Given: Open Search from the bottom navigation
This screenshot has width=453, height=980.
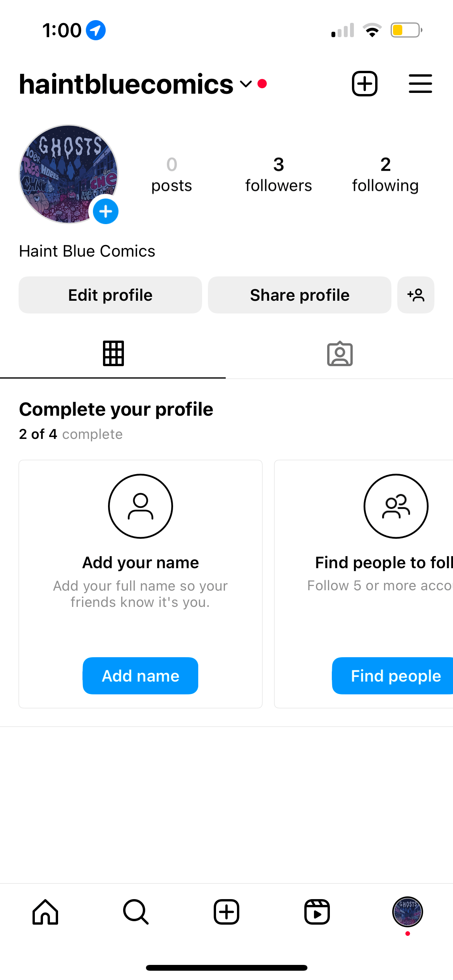Looking at the screenshot, I should tap(136, 912).
